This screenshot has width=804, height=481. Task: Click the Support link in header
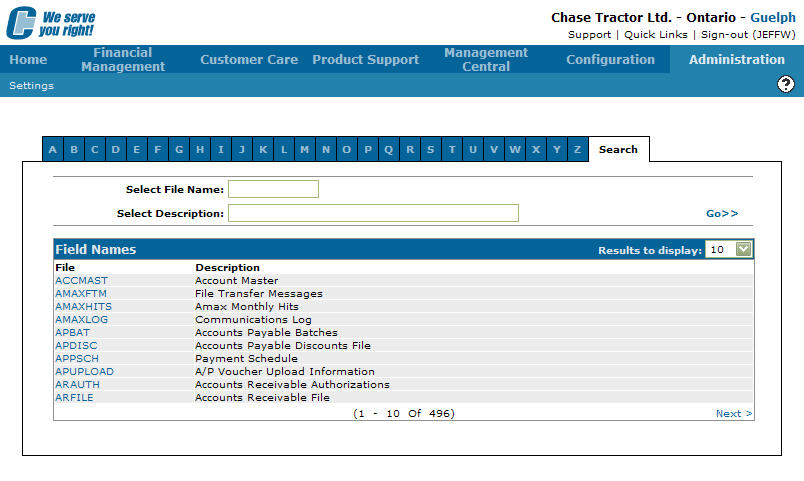589,34
